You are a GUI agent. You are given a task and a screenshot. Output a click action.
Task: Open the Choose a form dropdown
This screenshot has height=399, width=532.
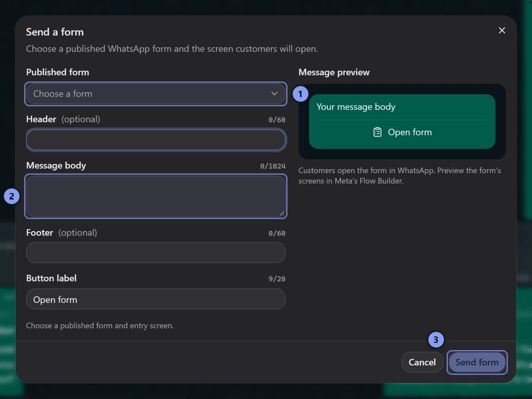click(156, 94)
